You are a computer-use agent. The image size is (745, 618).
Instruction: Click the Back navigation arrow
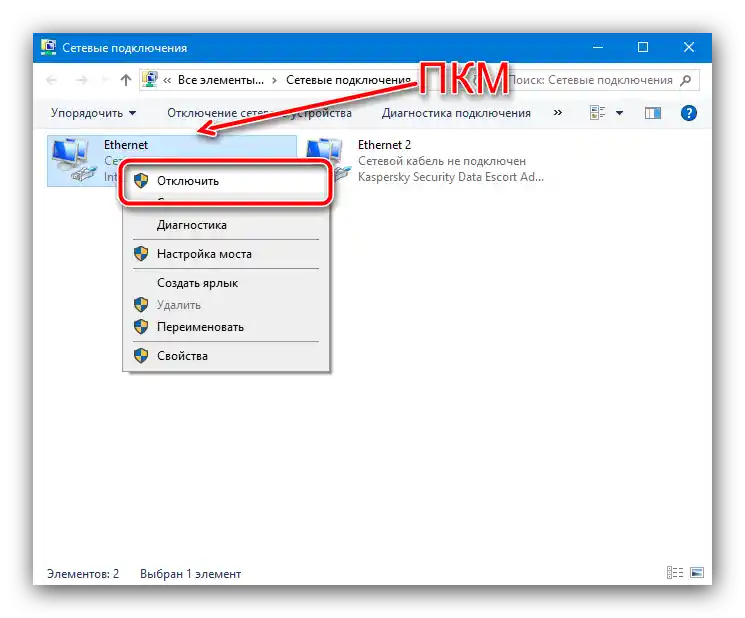52,80
